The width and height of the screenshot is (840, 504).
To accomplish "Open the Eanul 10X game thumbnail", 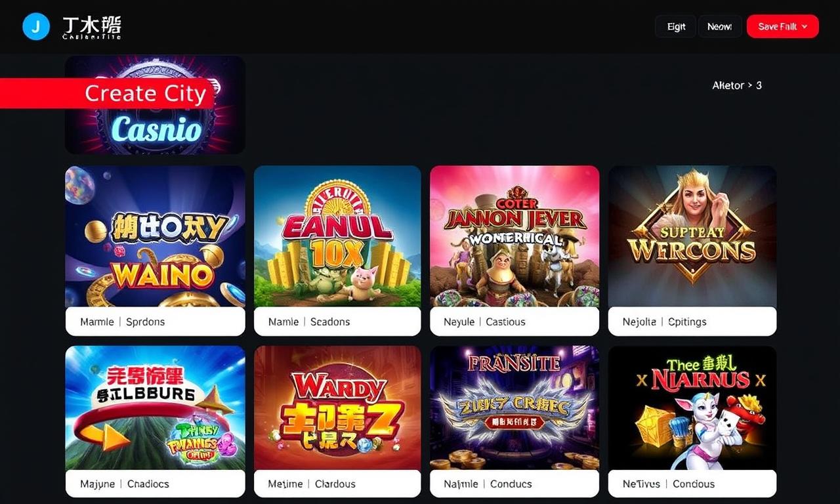I will (x=337, y=236).
